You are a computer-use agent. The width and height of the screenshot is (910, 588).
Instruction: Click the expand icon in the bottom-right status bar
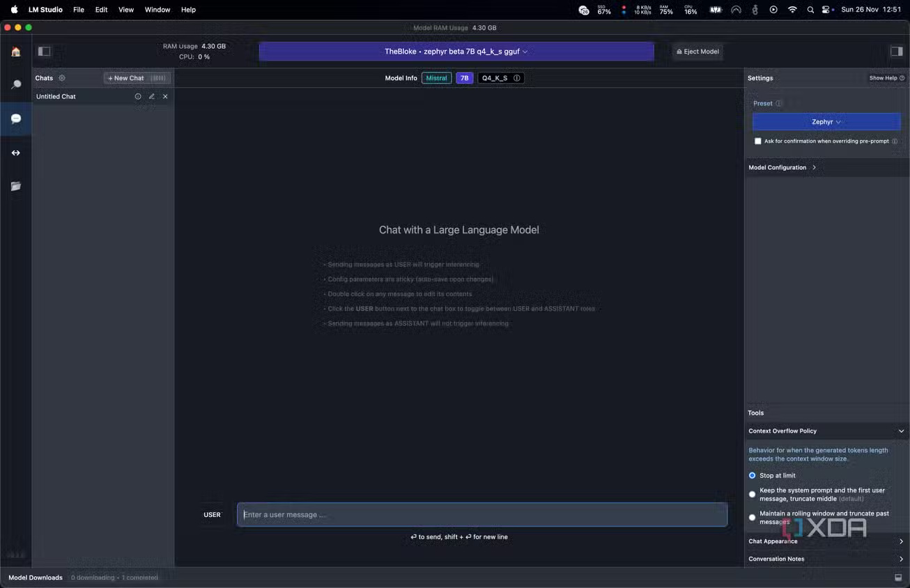pos(898,578)
